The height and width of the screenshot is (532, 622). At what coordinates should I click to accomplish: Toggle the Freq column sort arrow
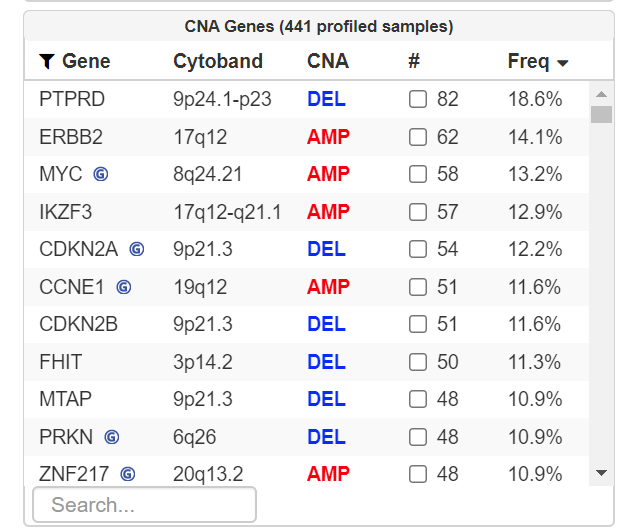[x=563, y=63]
